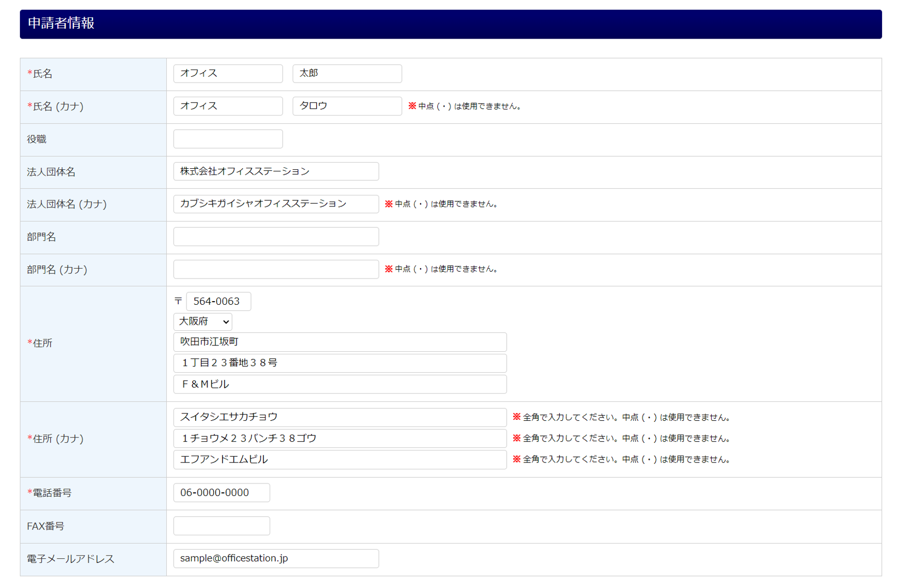
Task: Open the 大阪府 prefecture dropdown
Action: [x=203, y=321]
